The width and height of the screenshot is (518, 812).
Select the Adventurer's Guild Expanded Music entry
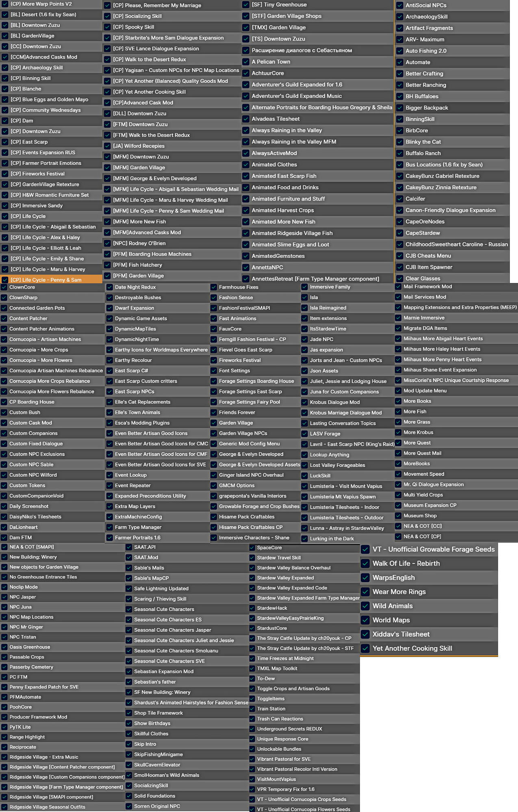point(318,96)
